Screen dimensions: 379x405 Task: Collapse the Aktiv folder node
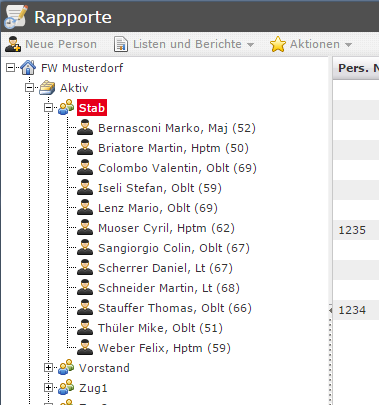[30, 88]
